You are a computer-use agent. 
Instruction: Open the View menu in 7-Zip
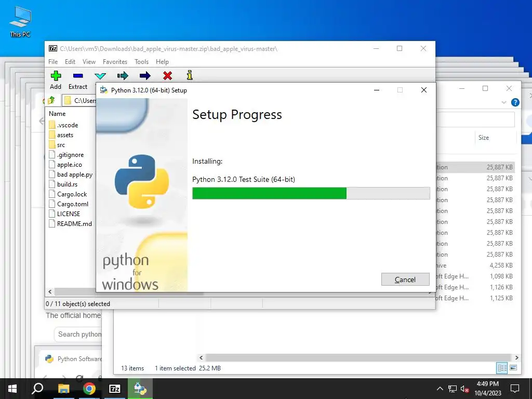[x=89, y=62]
